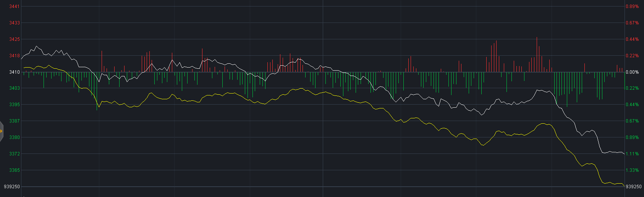Screen dimensions: 644x197
Task: Select the 3418 price axis label
Action: click(x=15, y=56)
